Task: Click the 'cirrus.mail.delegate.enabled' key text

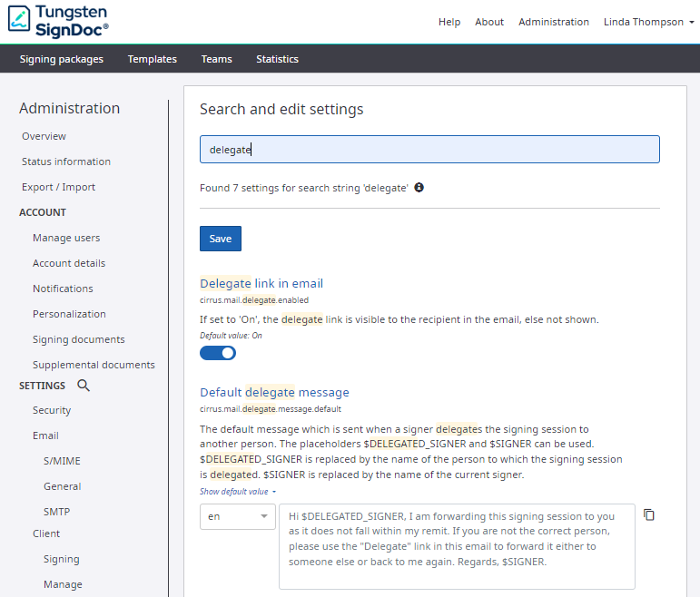Action: [x=254, y=300]
